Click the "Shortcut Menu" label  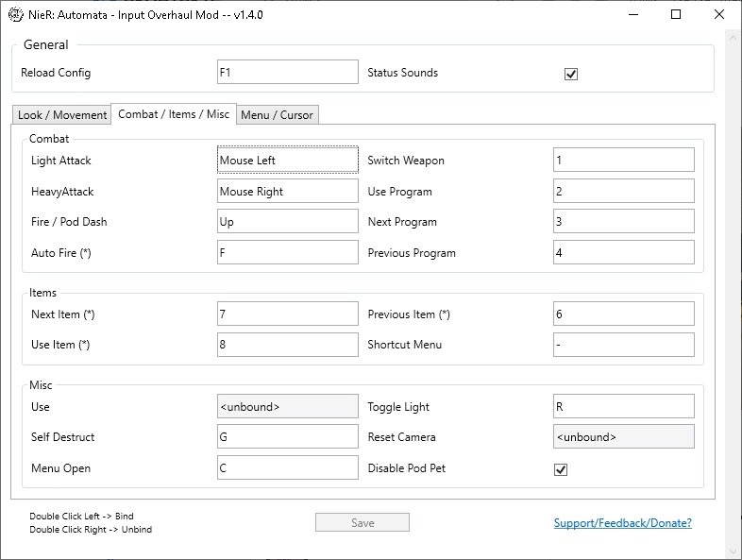[x=405, y=345]
